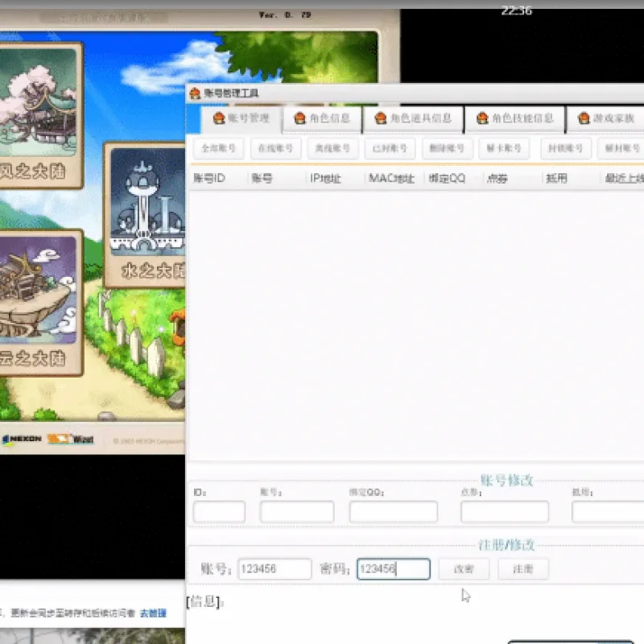Focus the ID input field in 账号修改

(219, 511)
